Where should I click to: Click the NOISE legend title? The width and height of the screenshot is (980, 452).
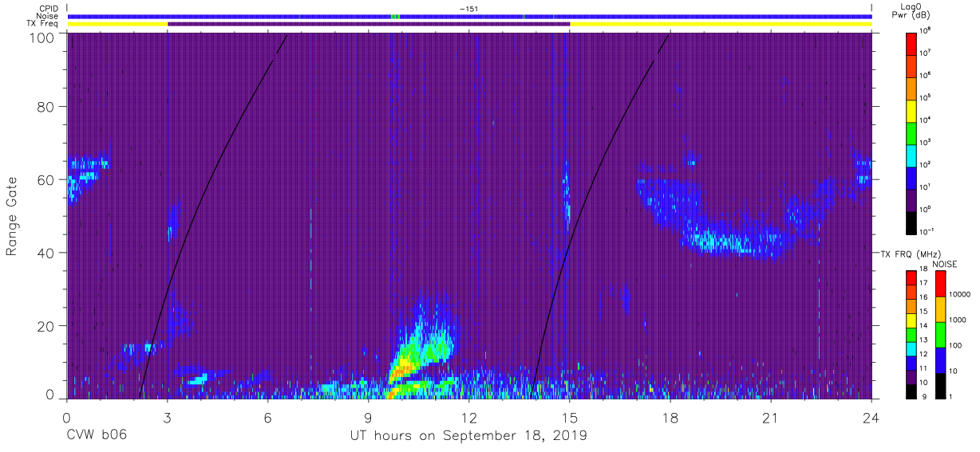(944, 263)
